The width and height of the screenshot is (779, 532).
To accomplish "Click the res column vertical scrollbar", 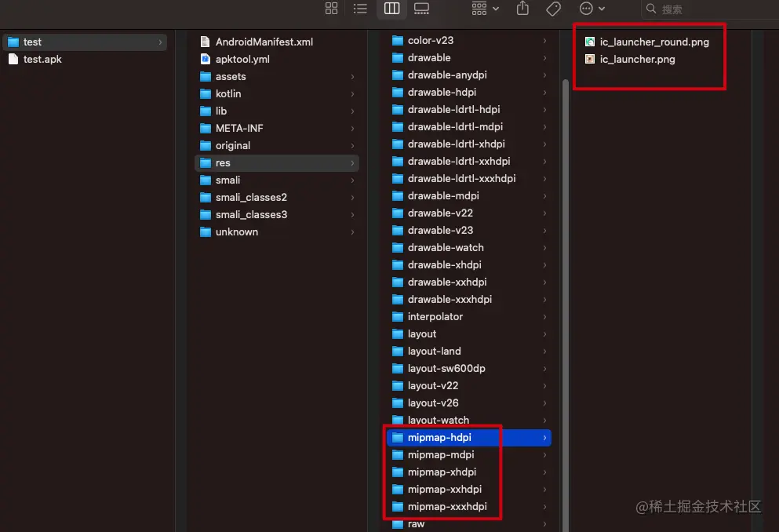I will click(x=566, y=305).
